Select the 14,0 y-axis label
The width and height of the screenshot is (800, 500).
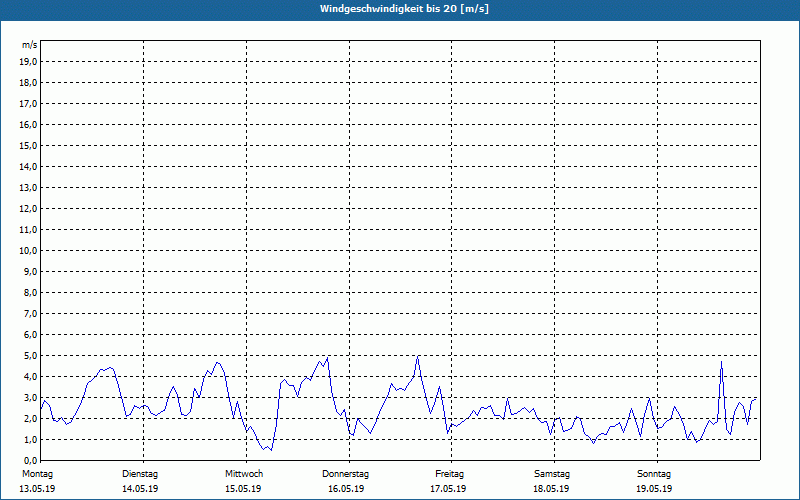[28, 166]
